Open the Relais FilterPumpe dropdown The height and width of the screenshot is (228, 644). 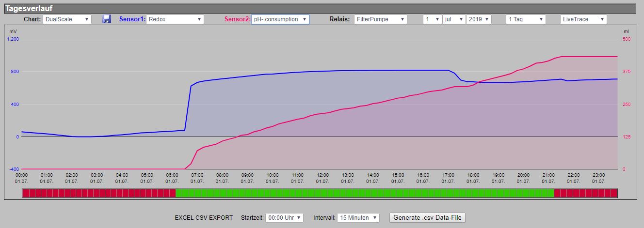pos(380,19)
